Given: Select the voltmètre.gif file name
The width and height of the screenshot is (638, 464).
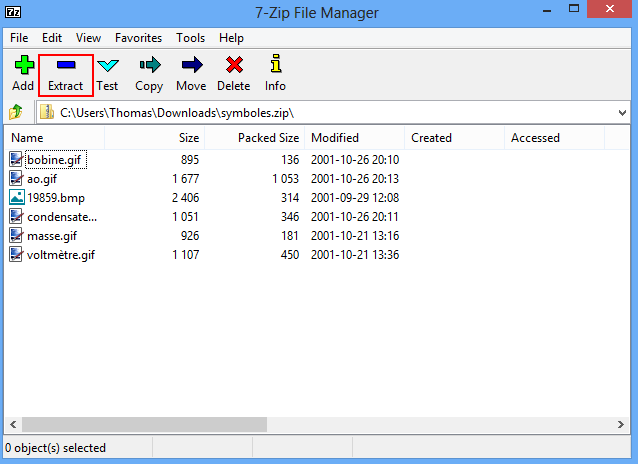Looking at the screenshot, I should click(61, 255).
